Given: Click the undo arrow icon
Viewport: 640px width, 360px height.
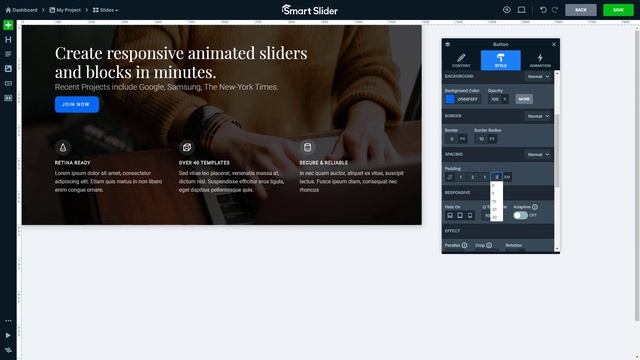Looking at the screenshot, I should pos(543,10).
